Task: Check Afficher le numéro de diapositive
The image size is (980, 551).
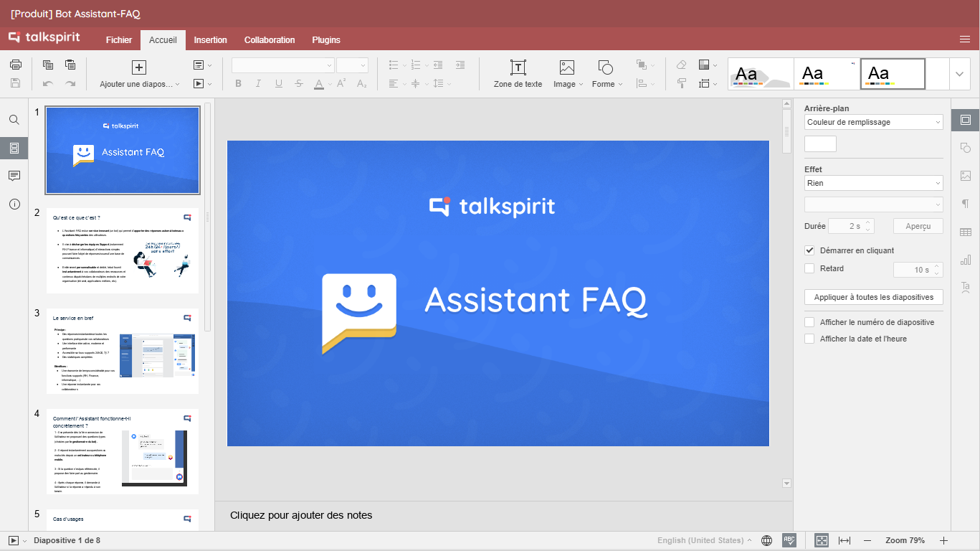Action: [809, 322]
